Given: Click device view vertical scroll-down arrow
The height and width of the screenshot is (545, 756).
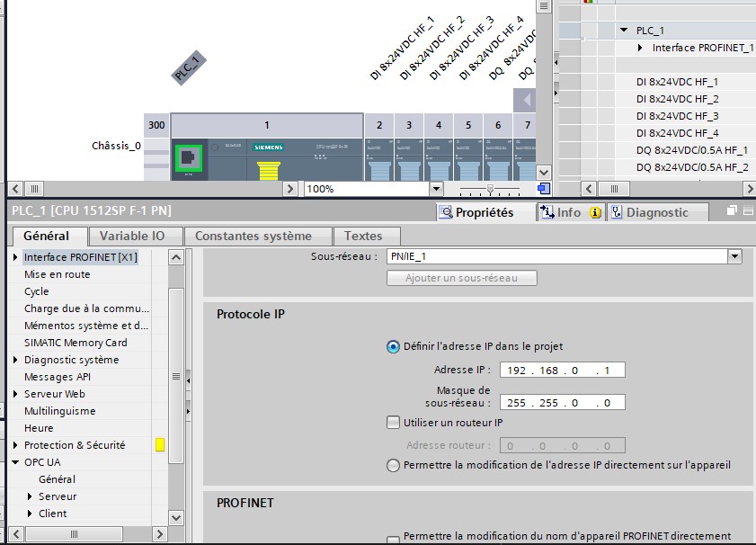Looking at the screenshot, I should tap(544, 172).
